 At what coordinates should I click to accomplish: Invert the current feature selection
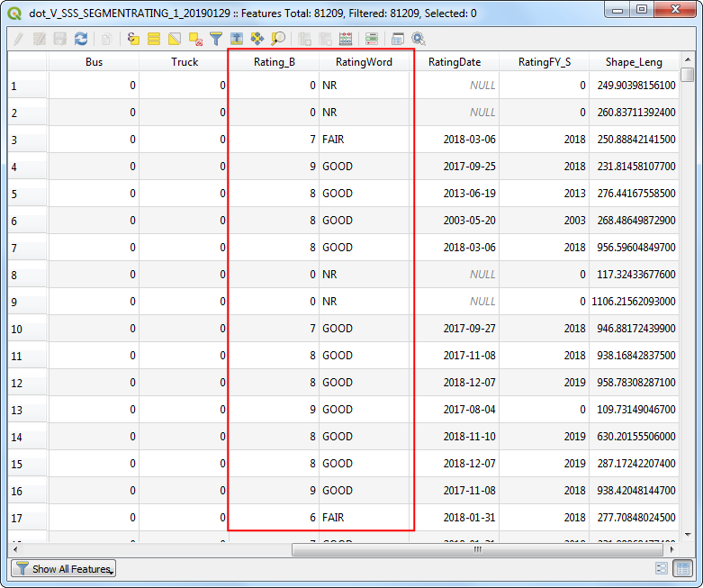pyautogui.click(x=175, y=39)
